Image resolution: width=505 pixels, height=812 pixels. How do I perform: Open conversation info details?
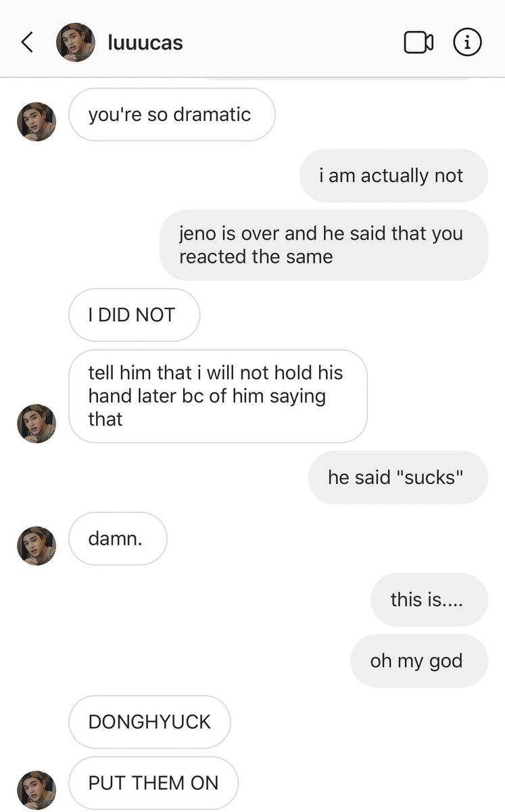467,43
